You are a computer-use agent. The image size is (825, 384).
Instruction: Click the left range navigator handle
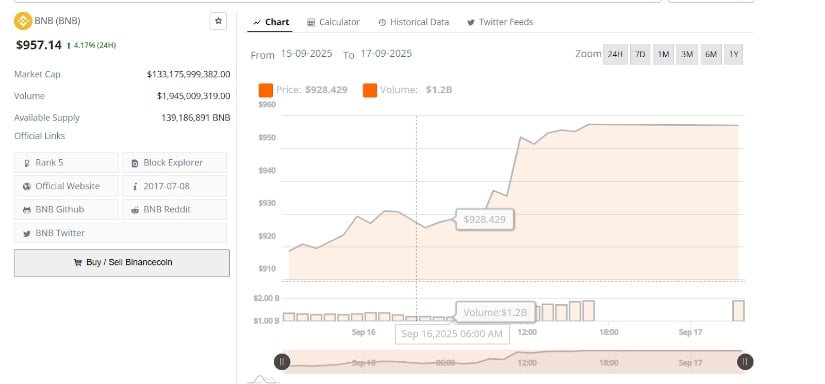point(282,362)
